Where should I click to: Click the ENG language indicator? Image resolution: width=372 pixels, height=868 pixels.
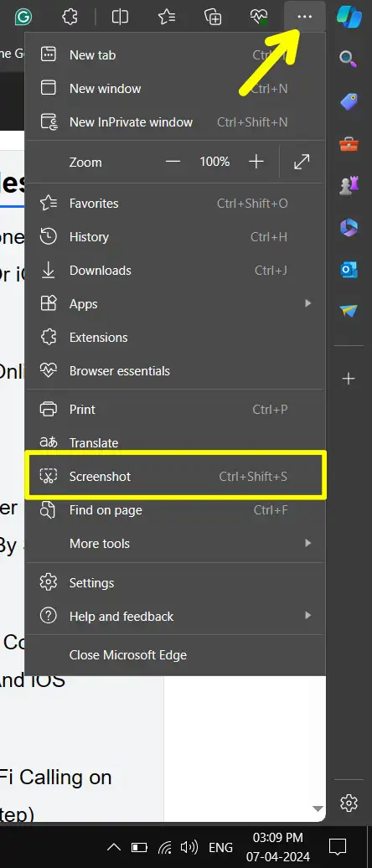220,848
